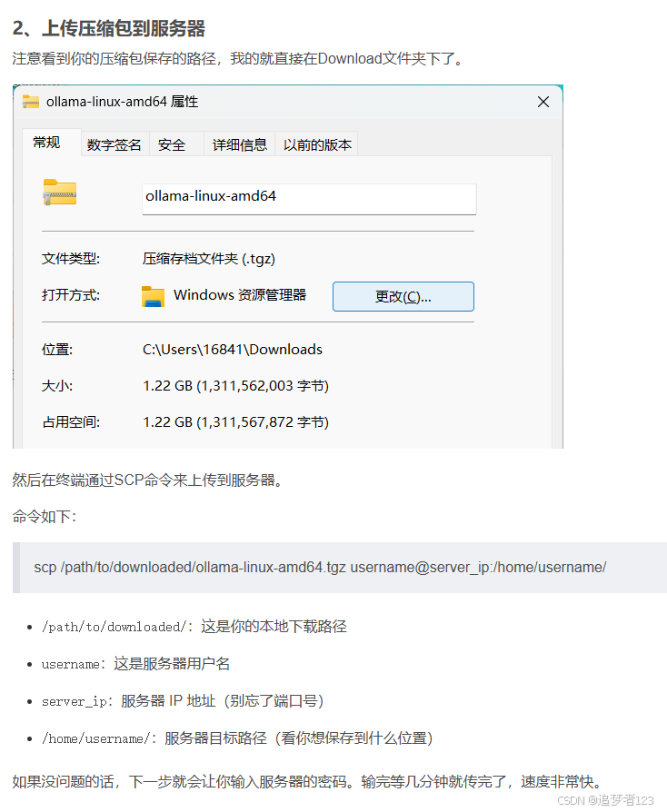Switch to the 数字签名 tab

tap(114, 144)
